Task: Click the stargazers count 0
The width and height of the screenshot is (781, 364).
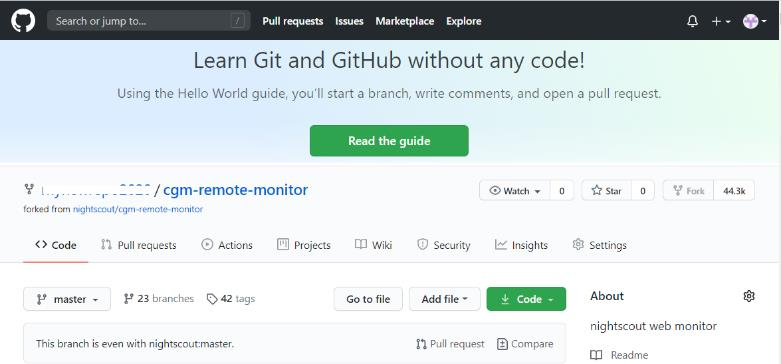Action: click(643, 191)
